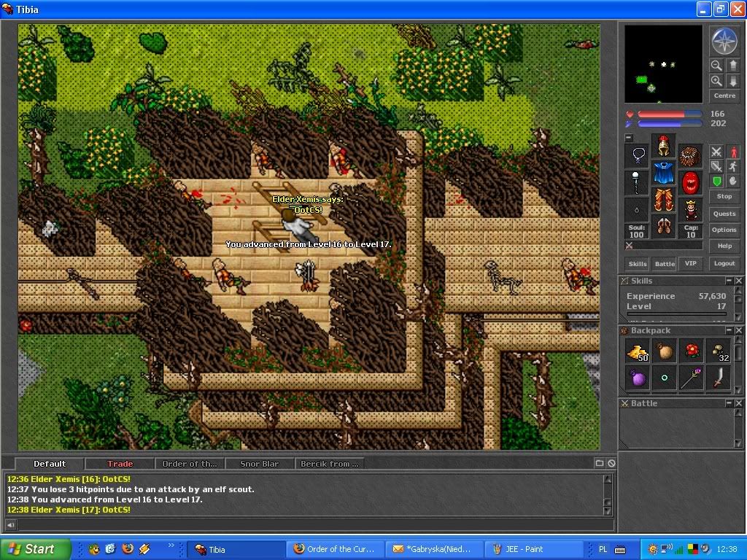747x560 pixels.
Task: Open the brown bag in Backpack
Action: (665, 352)
